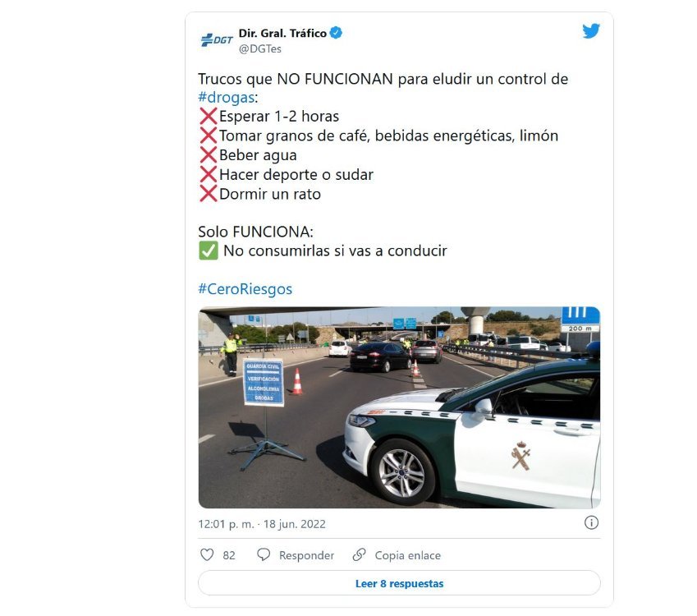Image resolution: width=697 pixels, height=616 pixels.
Task: Click the tweet text about control de drogas
Action: (383, 88)
